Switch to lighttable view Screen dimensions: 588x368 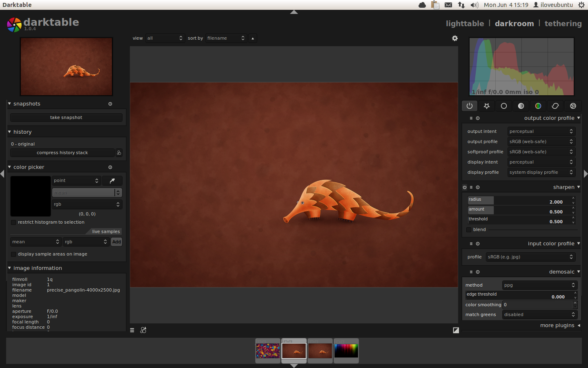point(465,24)
